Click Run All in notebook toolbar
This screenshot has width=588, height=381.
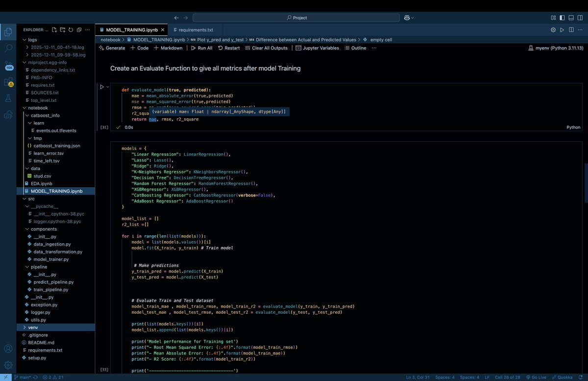201,48
